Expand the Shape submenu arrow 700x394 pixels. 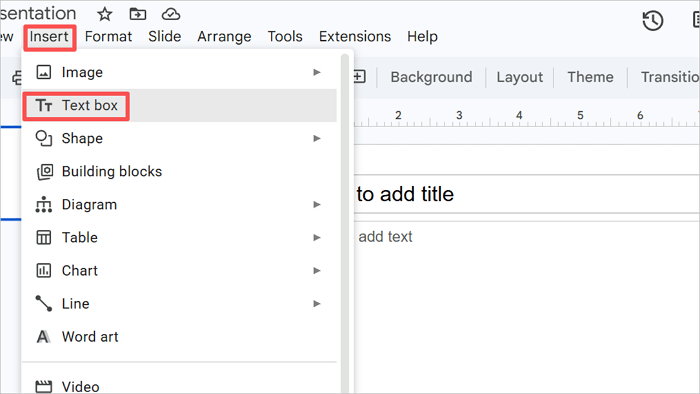pyautogui.click(x=317, y=138)
